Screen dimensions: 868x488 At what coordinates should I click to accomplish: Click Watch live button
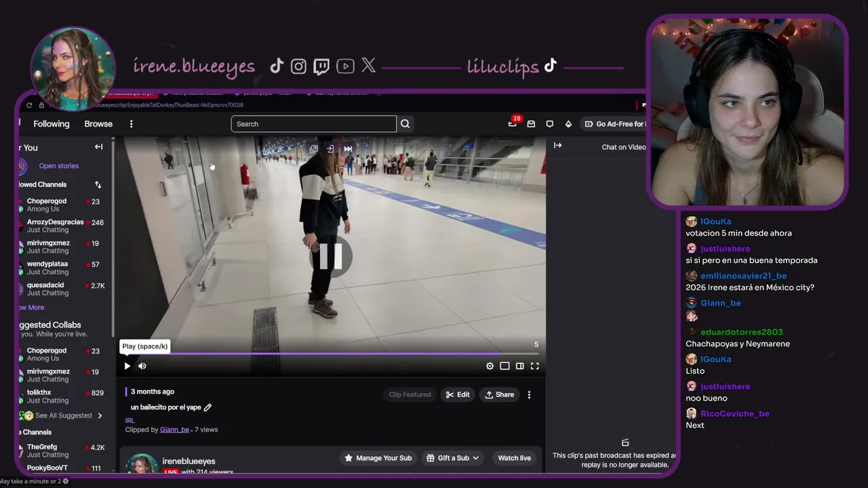tap(514, 458)
